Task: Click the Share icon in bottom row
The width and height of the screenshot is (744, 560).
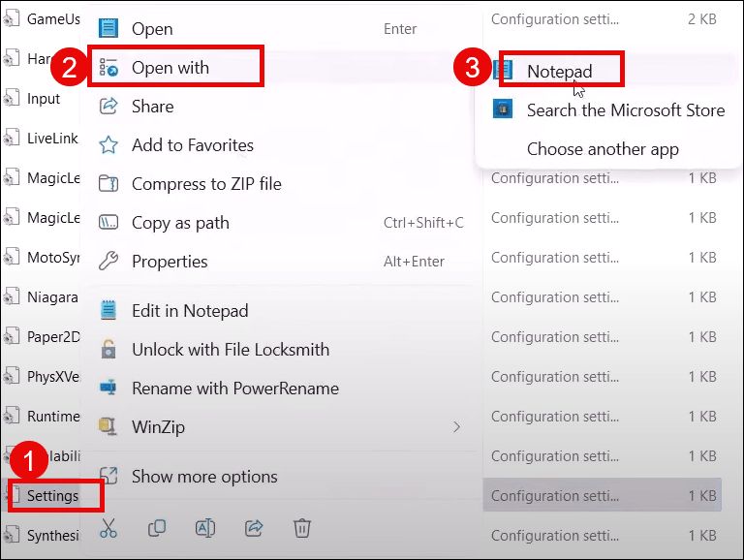Action: (x=254, y=528)
